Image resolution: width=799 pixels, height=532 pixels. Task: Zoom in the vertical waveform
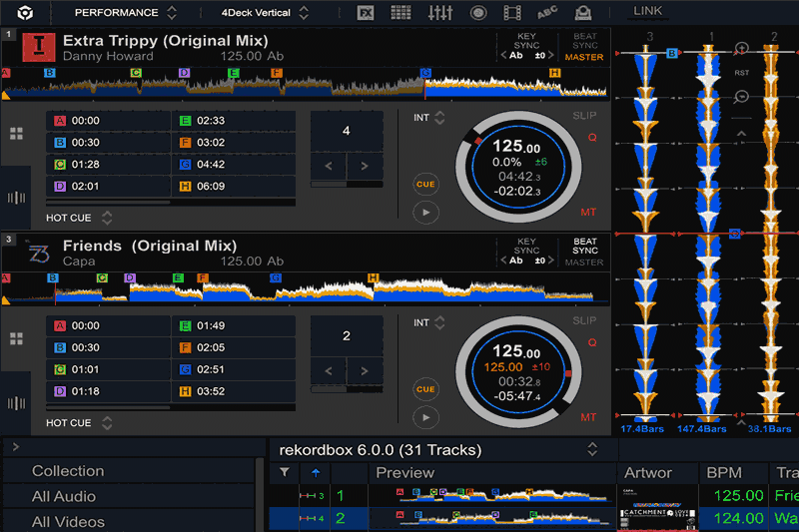pyautogui.click(x=741, y=49)
